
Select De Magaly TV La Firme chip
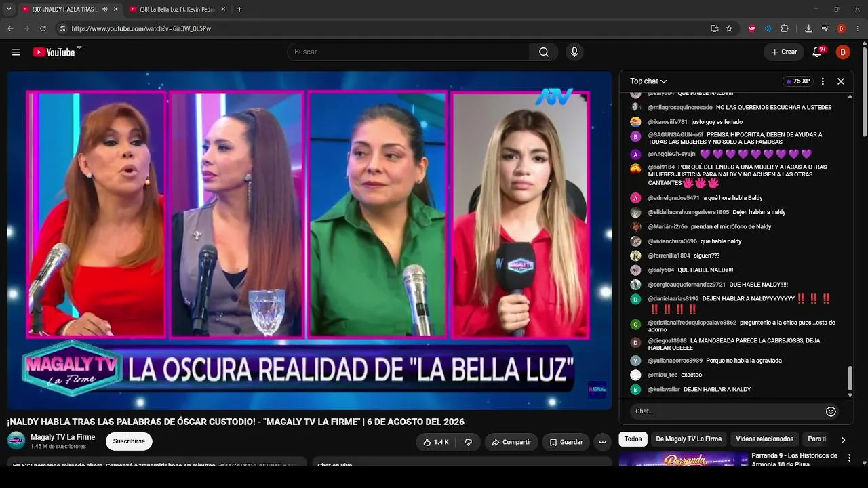tap(688, 439)
